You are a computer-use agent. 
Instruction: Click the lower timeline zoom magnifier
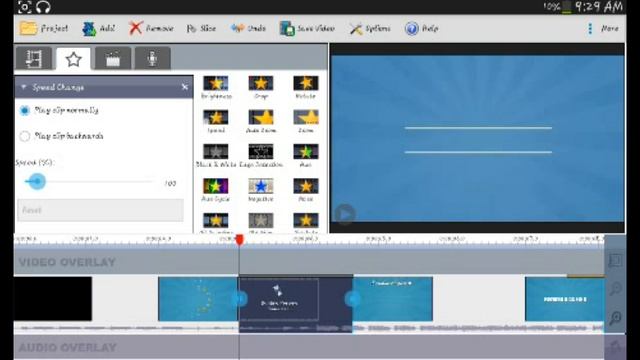615,317
